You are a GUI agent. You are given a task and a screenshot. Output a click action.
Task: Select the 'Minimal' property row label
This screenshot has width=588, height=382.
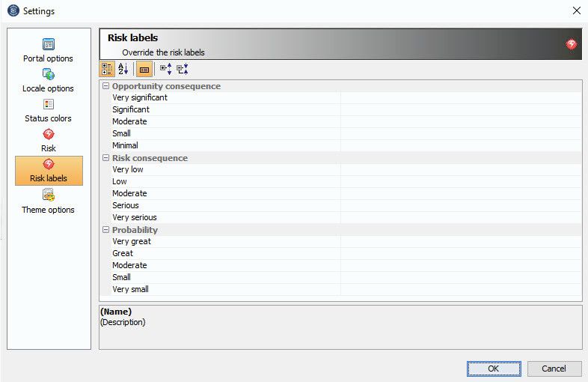pyautogui.click(x=125, y=145)
